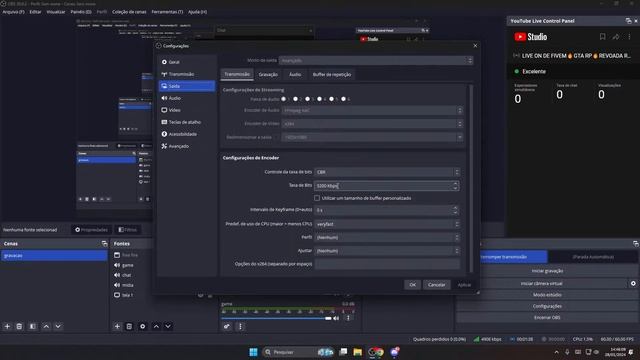This screenshot has width=640, height=360.
Task: Open Chrome from the taskbar
Action: 380,352
